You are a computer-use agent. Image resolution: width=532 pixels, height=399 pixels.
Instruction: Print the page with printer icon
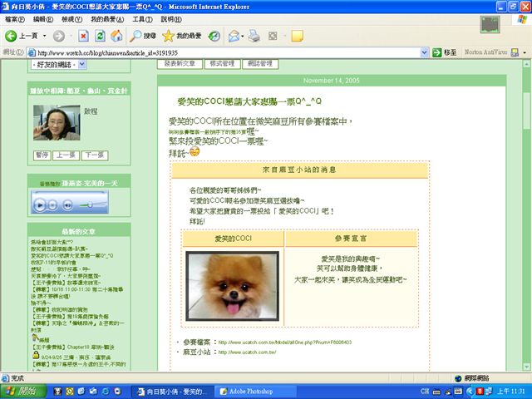pyautogui.click(x=254, y=36)
